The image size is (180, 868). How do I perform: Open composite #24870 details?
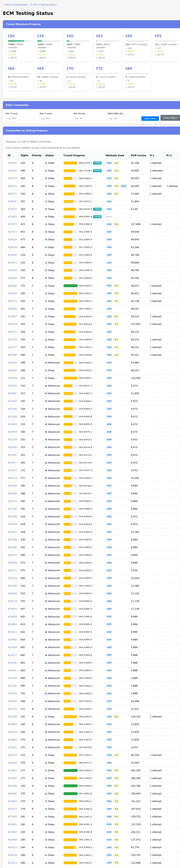(x=12, y=171)
